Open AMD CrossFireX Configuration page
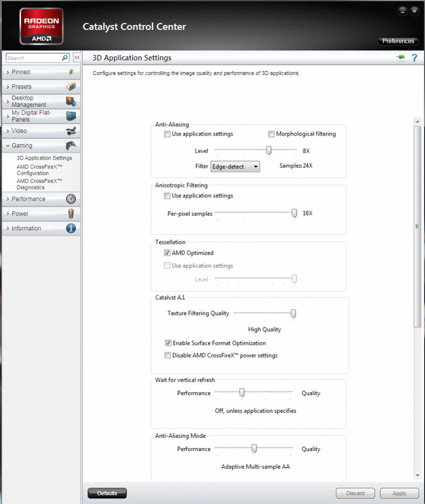The image size is (425, 504). [x=40, y=170]
